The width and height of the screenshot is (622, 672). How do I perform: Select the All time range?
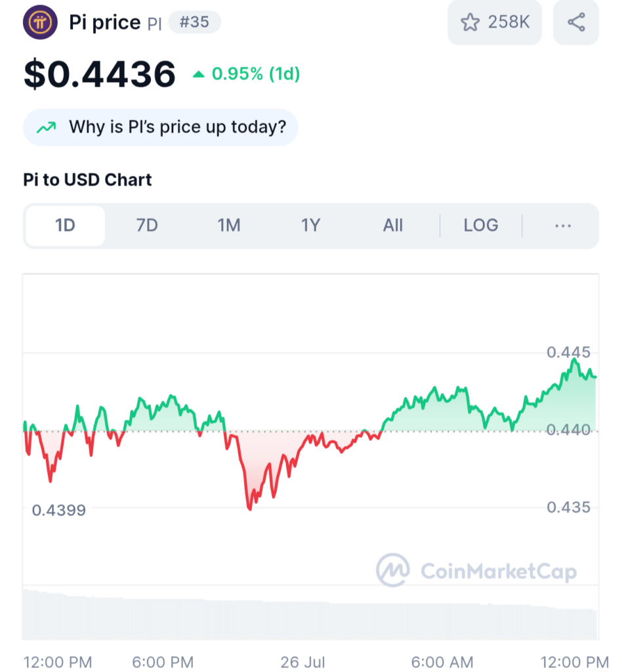pos(393,226)
